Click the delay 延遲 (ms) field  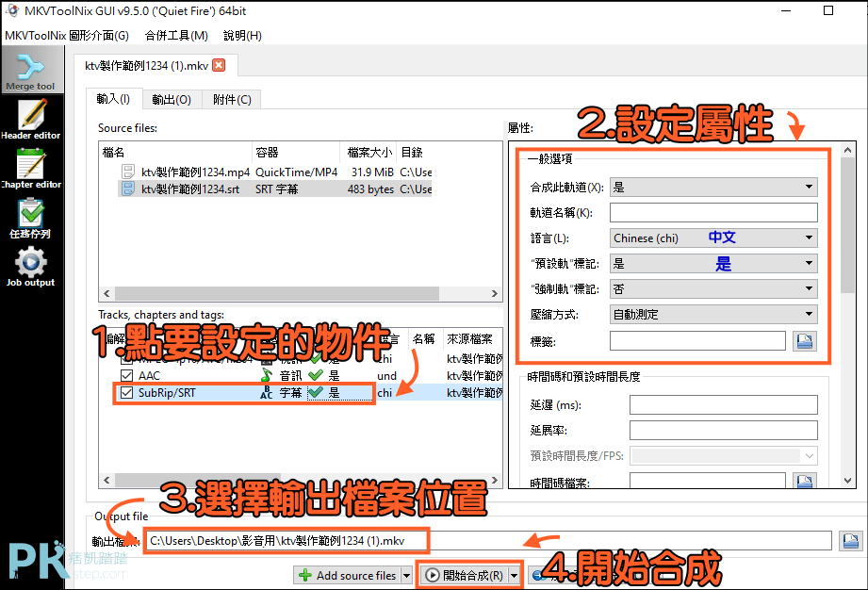723,404
